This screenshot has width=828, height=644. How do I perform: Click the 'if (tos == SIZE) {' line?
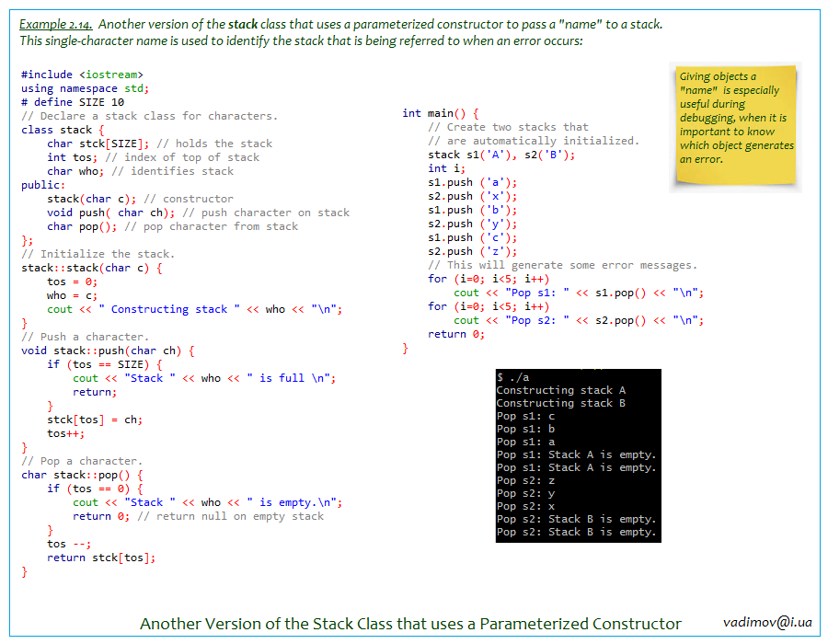[x=105, y=364]
